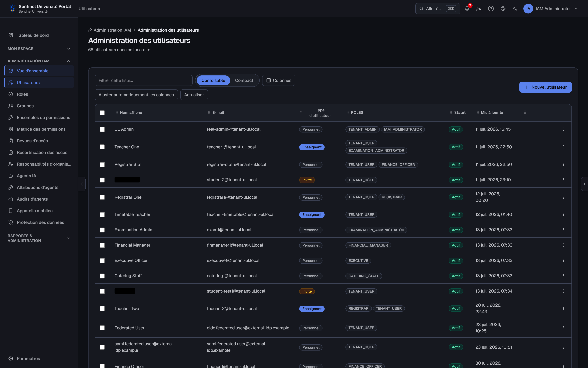The width and height of the screenshot is (588, 368).
Task: Open Ensembles de permissions in sidebar
Action: 39,118
